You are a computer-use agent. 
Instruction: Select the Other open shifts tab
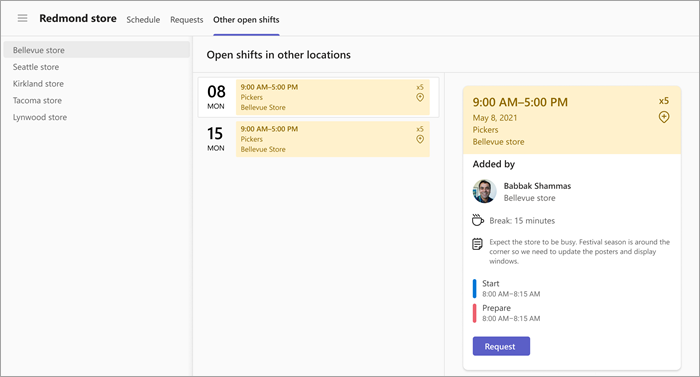(x=246, y=20)
